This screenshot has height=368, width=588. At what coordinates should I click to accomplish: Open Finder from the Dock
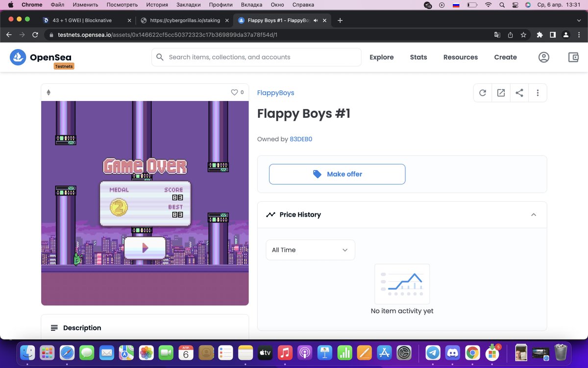point(27,352)
